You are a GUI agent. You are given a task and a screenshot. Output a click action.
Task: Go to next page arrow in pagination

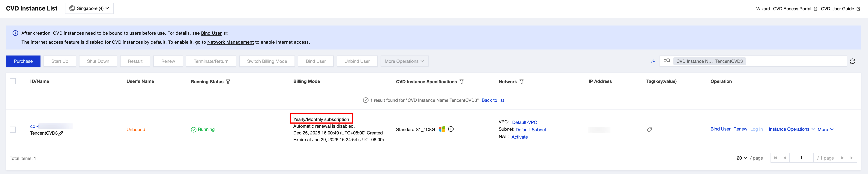(x=842, y=158)
